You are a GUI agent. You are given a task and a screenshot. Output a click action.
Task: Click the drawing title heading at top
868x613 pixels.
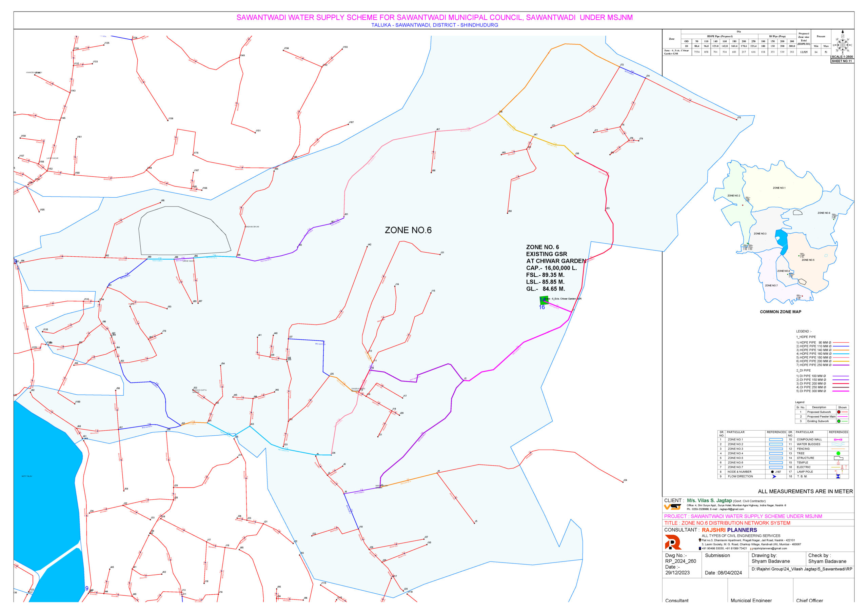click(434, 17)
